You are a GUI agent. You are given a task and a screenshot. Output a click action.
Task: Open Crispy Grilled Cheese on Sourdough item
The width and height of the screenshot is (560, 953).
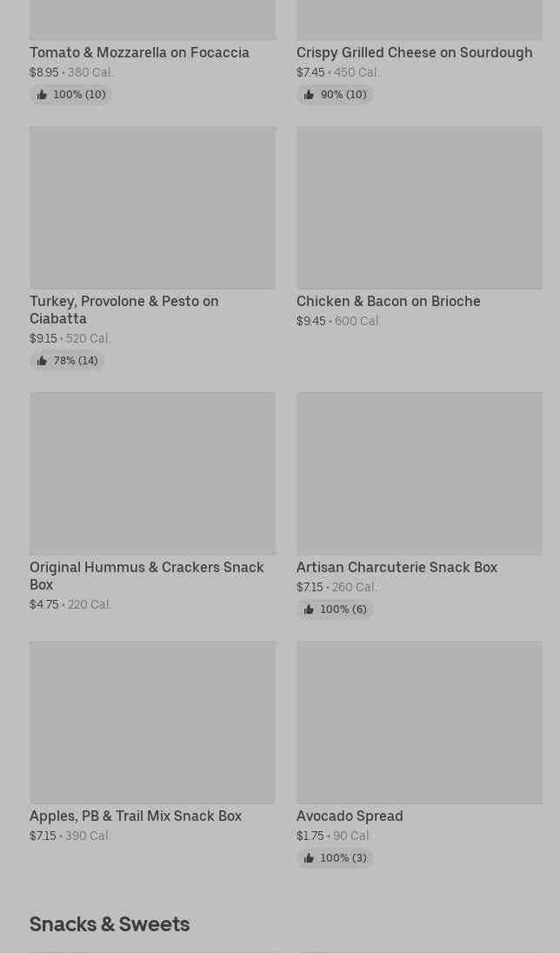click(x=414, y=52)
